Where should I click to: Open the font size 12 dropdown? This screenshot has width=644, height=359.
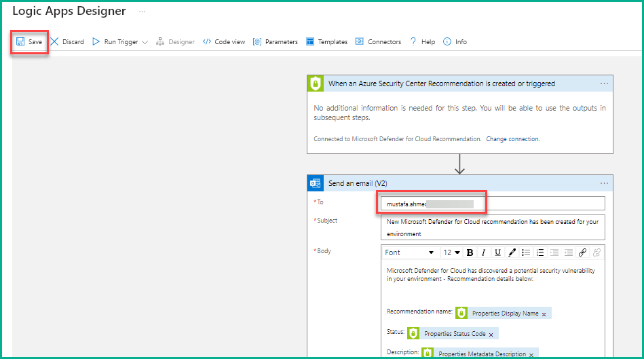coord(451,252)
